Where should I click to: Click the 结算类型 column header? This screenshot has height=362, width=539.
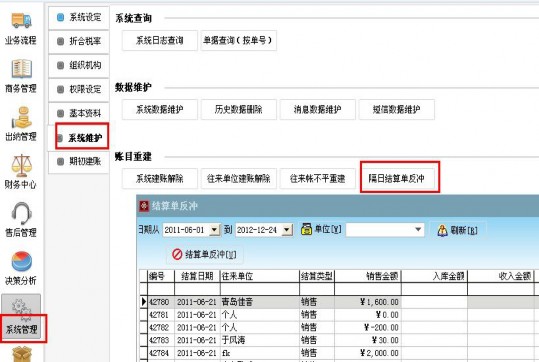click(x=317, y=276)
